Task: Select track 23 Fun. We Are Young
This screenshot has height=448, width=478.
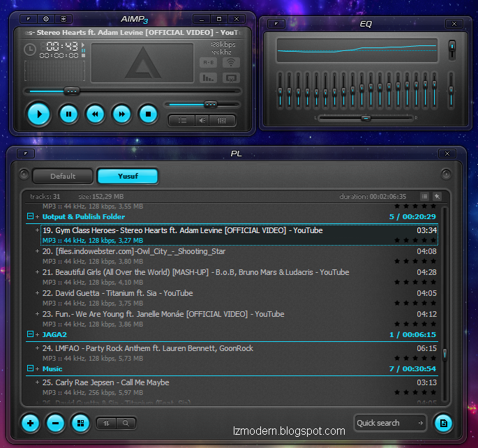Action: point(239,319)
